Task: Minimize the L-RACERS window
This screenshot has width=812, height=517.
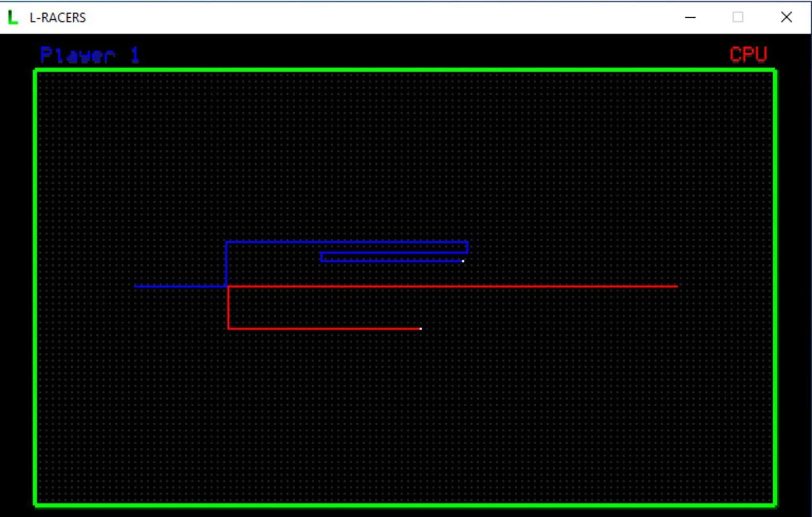Action: (690, 17)
